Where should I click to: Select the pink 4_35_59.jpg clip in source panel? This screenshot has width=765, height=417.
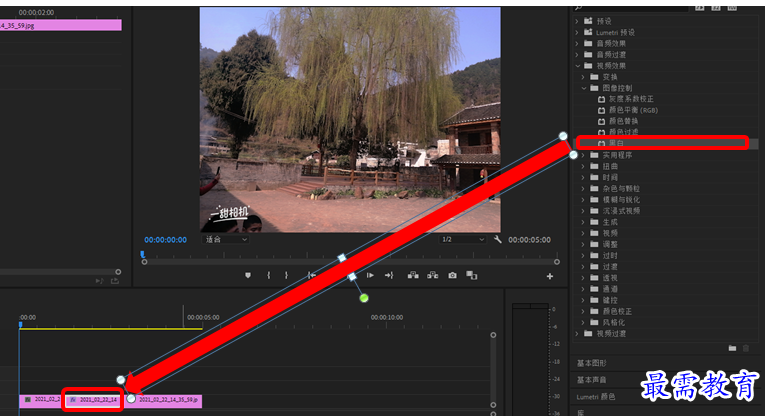[x=60, y=25]
